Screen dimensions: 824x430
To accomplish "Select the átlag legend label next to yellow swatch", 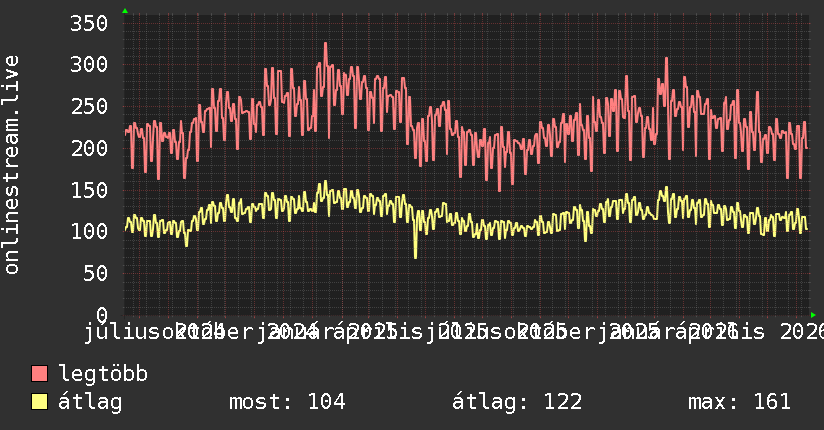I will coord(90,402).
